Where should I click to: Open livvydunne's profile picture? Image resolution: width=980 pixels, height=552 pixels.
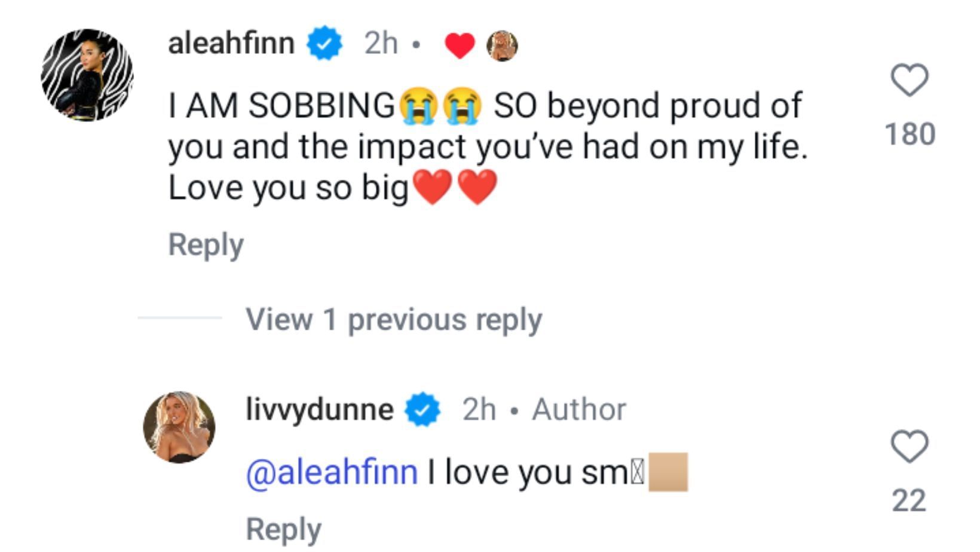tap(179, 427)
